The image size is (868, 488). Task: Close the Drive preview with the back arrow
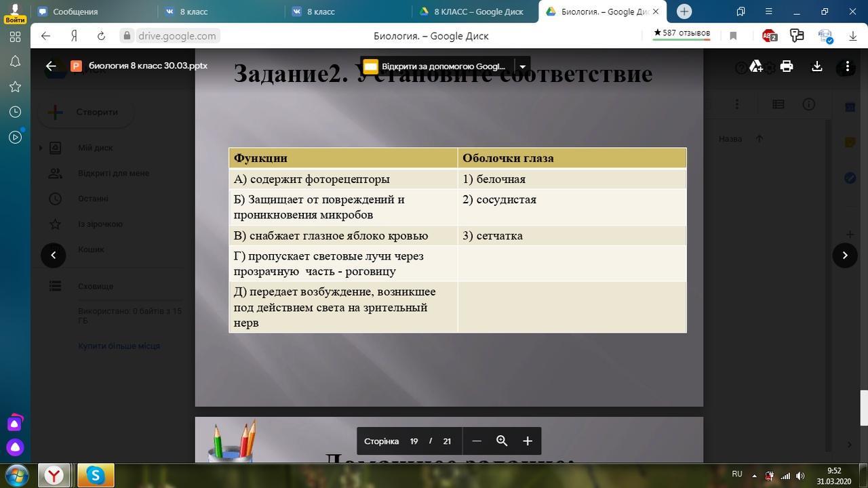tap(51, 66)
